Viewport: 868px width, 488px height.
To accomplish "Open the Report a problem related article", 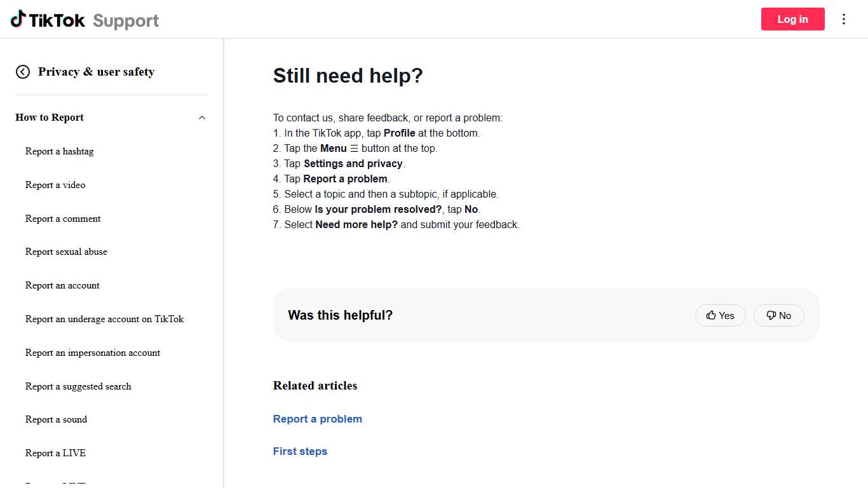I will (x=317, y=419).
